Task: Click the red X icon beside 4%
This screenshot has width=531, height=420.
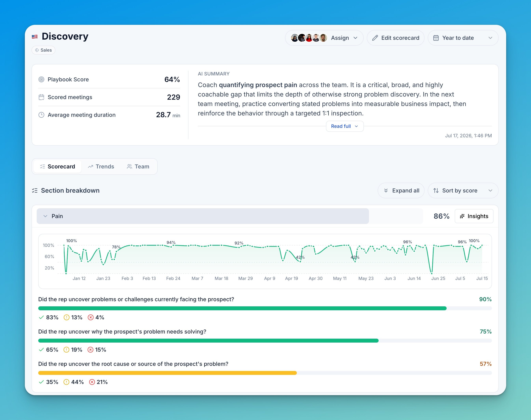Action: pyautogui.click(x=90, y=317)
